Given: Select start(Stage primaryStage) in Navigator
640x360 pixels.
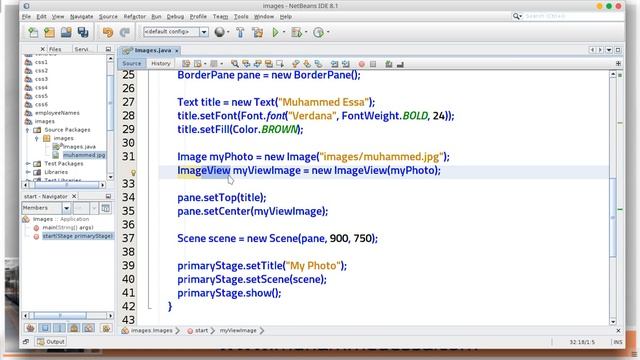Looking at the screenshot, I should (x=77, y=236).
